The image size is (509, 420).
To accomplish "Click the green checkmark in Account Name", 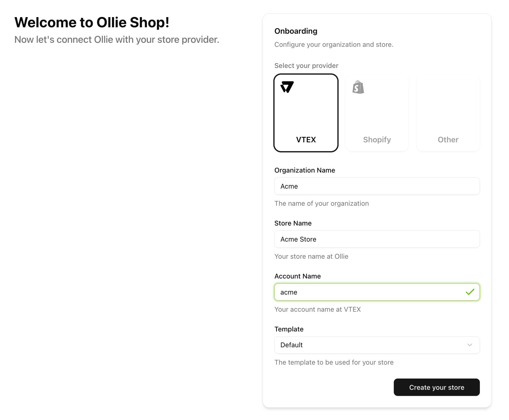I will coord(470,292).
